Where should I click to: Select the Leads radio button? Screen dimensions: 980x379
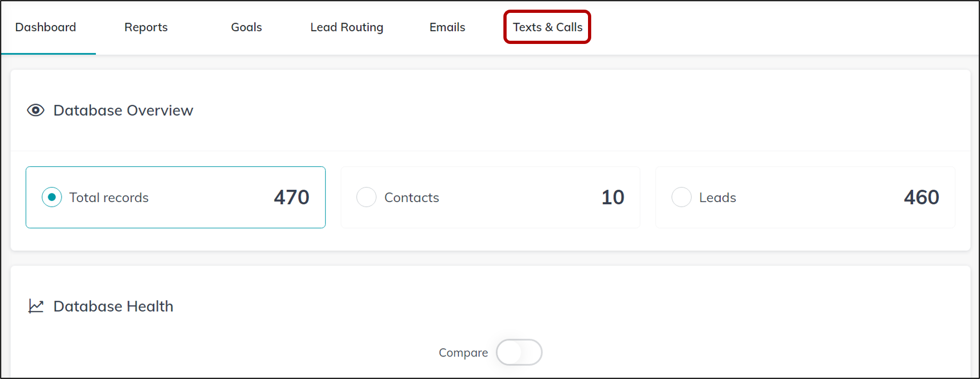click(681, 197)
